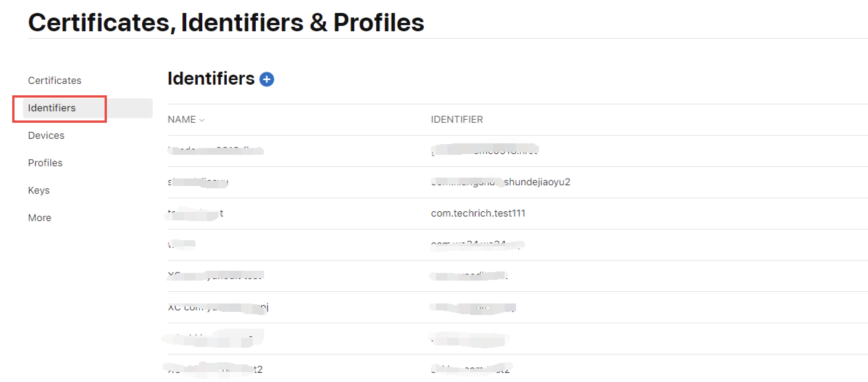Open Profiles from the sidebar
Screen dimensions: 868x382
45,163
